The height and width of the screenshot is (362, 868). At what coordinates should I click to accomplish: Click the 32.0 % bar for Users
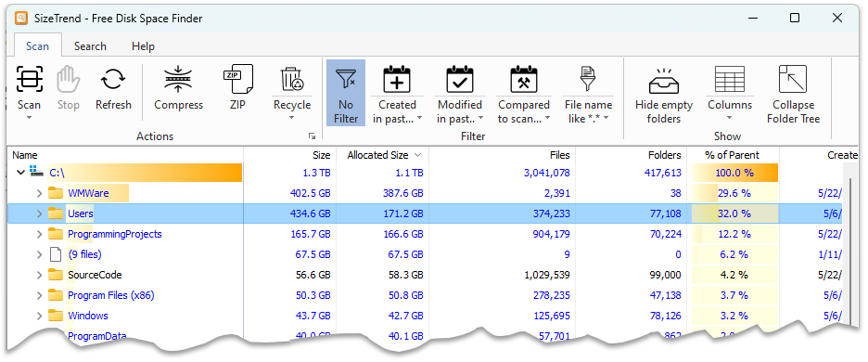coord(734,213)
